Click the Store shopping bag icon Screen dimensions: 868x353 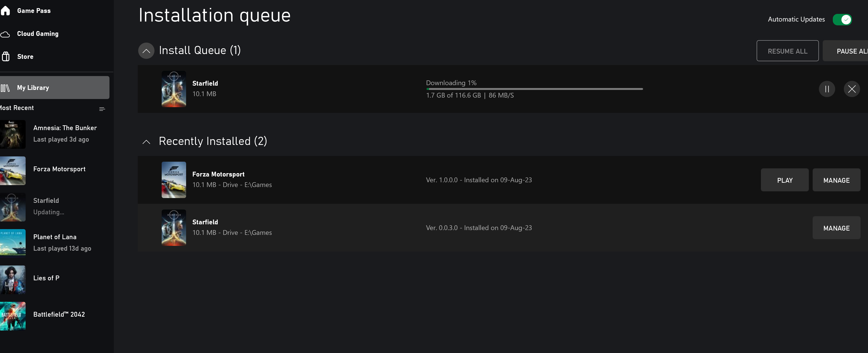pos(6,56)
